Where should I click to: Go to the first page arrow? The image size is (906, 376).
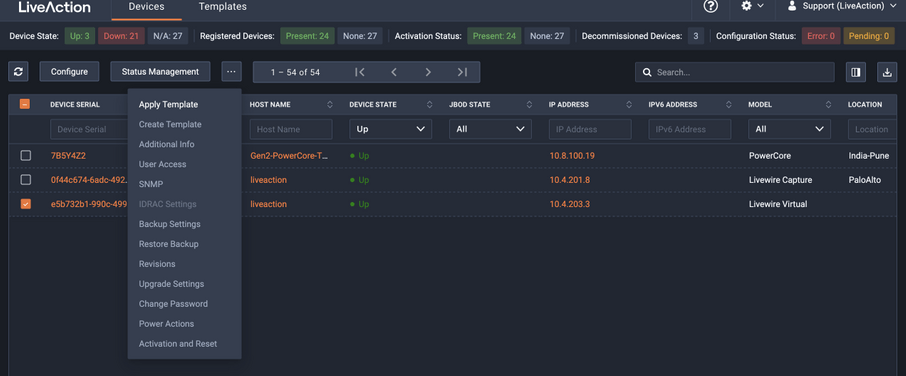point(359,72)
